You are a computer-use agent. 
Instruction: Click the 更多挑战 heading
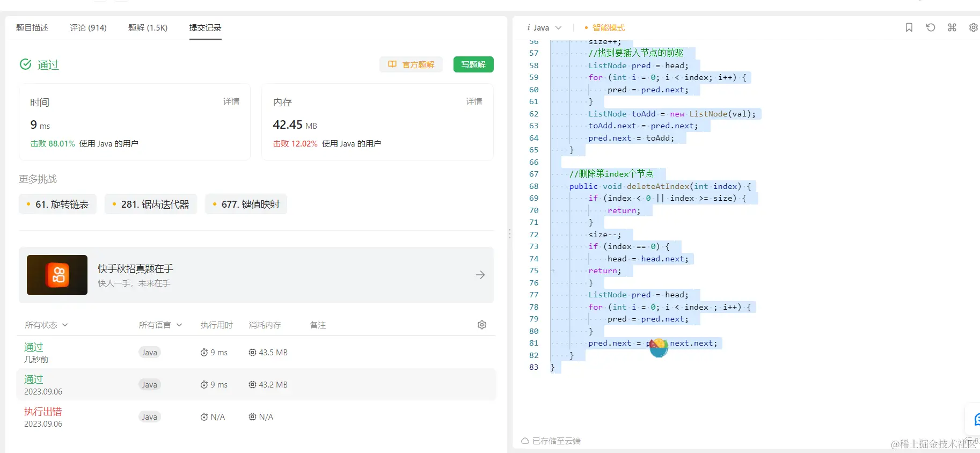pyautogui.click(x=38, y=179)
